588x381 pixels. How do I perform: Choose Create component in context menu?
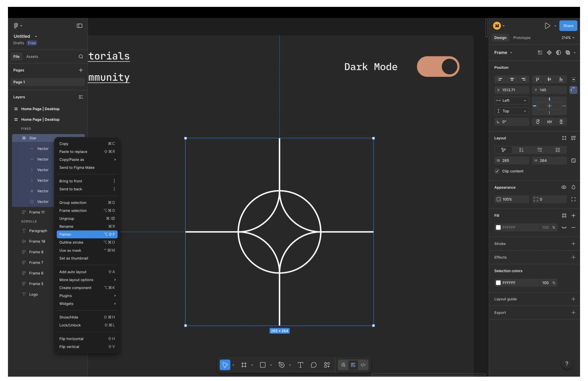click(x=87, y=288)
